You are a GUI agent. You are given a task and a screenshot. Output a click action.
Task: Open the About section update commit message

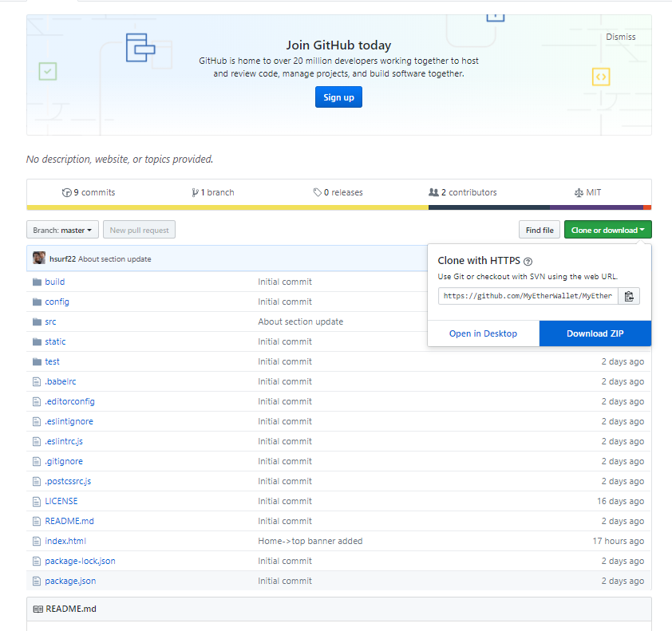(114, 259)
